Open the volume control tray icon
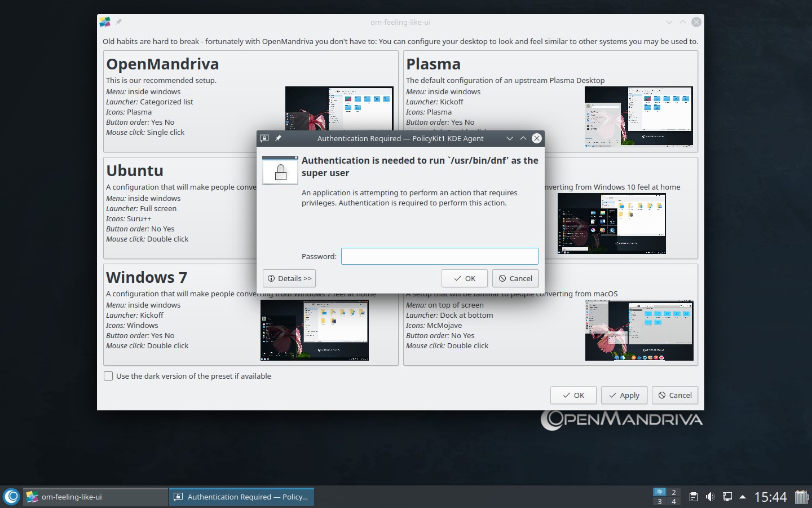Image resolution: width=812 pixels, height=508 pixels. tap(710, 497)
